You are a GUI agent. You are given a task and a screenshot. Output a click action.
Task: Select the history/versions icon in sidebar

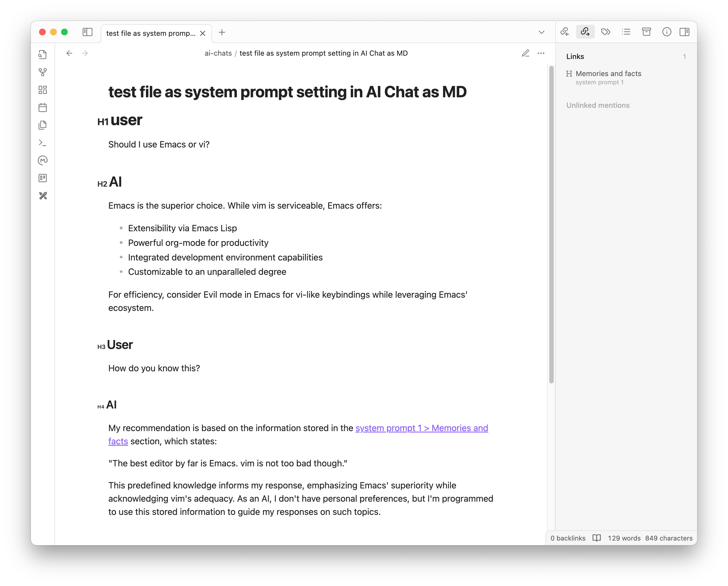coord(44,160)
